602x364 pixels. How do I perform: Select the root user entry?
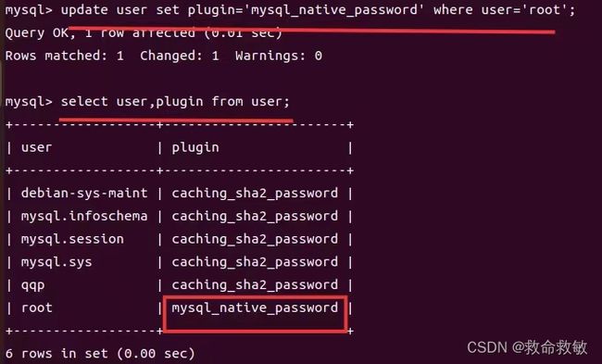(x=37, y=308)
